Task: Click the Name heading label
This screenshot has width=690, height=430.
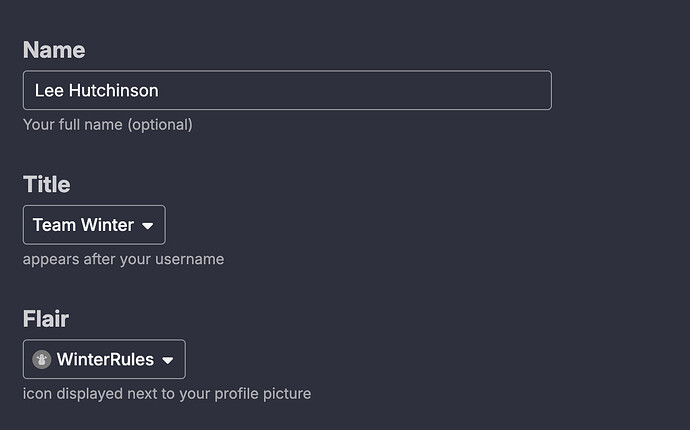Action: [x=54, y=50]
